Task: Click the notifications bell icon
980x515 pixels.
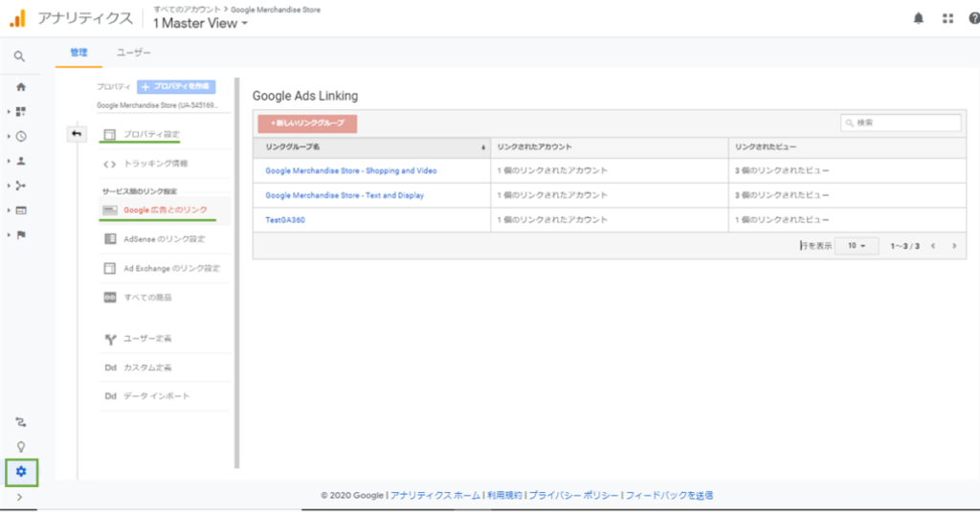Action: coord(918,18)
